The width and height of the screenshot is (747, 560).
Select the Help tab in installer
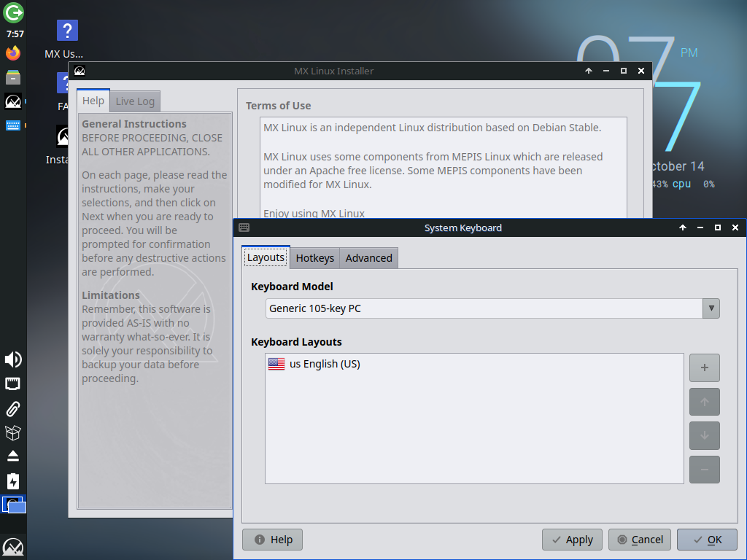[93, 101]
